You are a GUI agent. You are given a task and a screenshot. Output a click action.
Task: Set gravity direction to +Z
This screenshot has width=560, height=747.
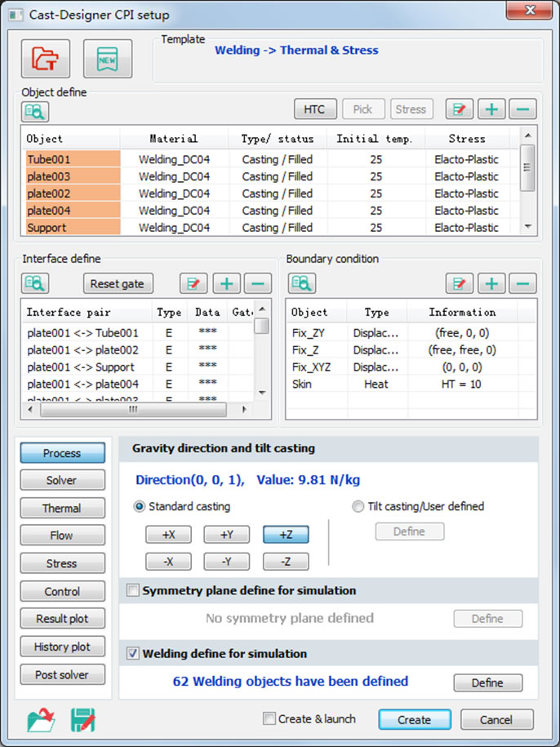pyautogui.click(x=286, y=535)
